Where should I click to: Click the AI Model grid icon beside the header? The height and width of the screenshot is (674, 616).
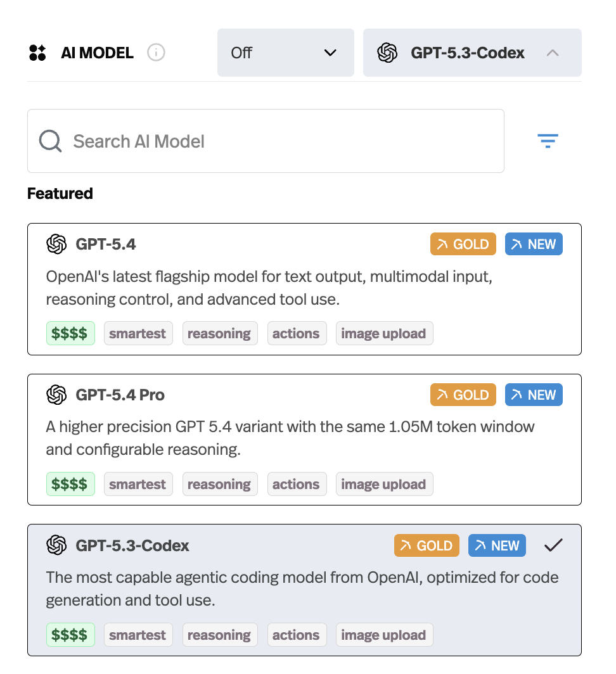pos(38,53)
